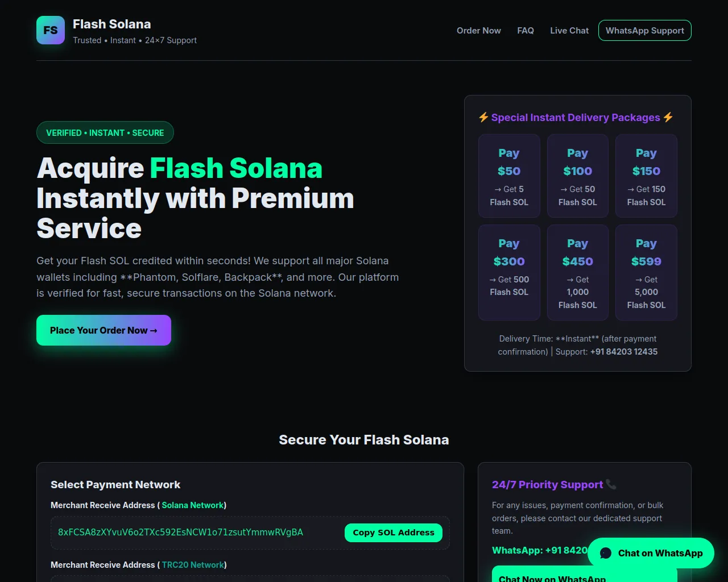728x582 pixels.
Task: Click the Flash Solana brand title
Action: (x=111, y=24)
